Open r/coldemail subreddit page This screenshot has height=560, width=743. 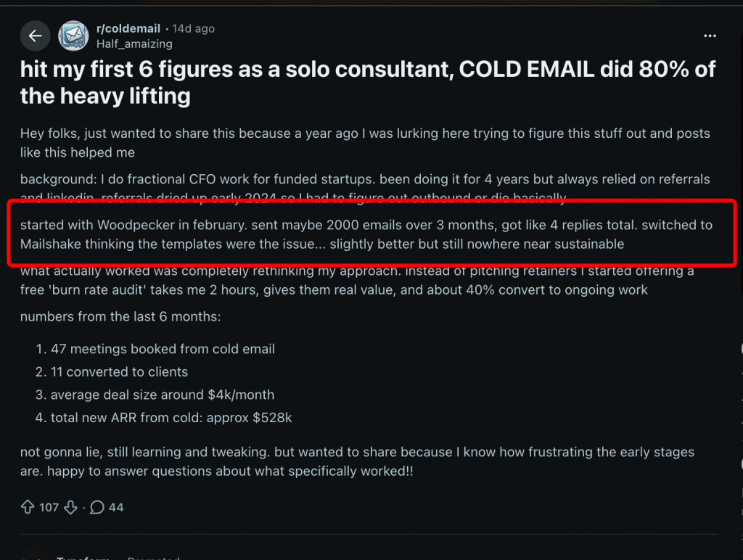pyautogui.click(x=128, y=28)
